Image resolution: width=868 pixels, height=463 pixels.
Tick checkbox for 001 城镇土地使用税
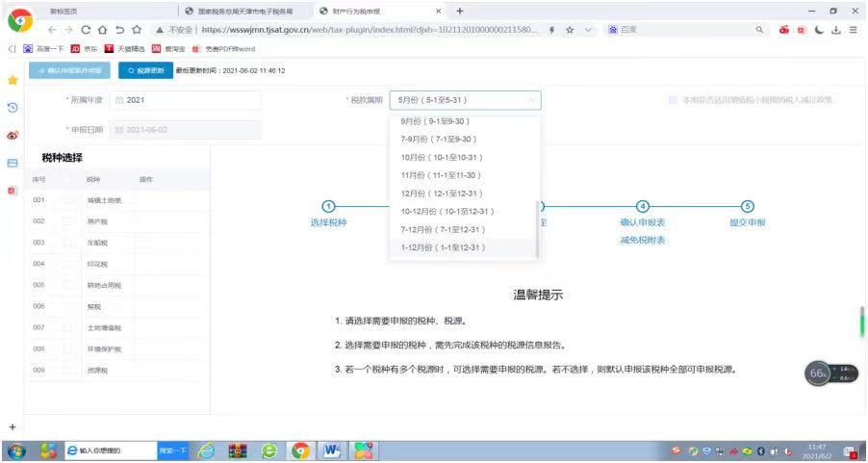pyautogui.click(x=67, y=200)
